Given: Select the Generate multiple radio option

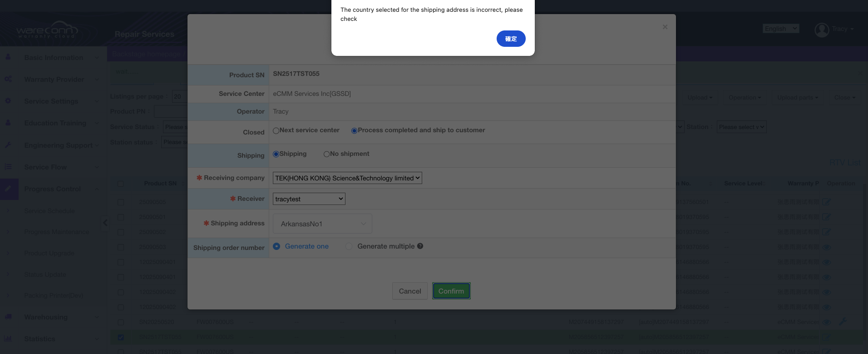Looking at the screenshot, I should [349, 246].
